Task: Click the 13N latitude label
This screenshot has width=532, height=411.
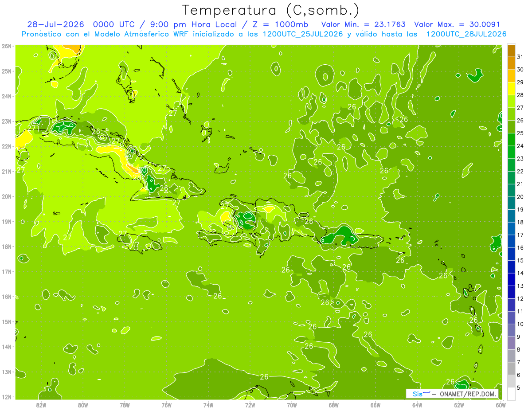Action: [x=6, y=372]
